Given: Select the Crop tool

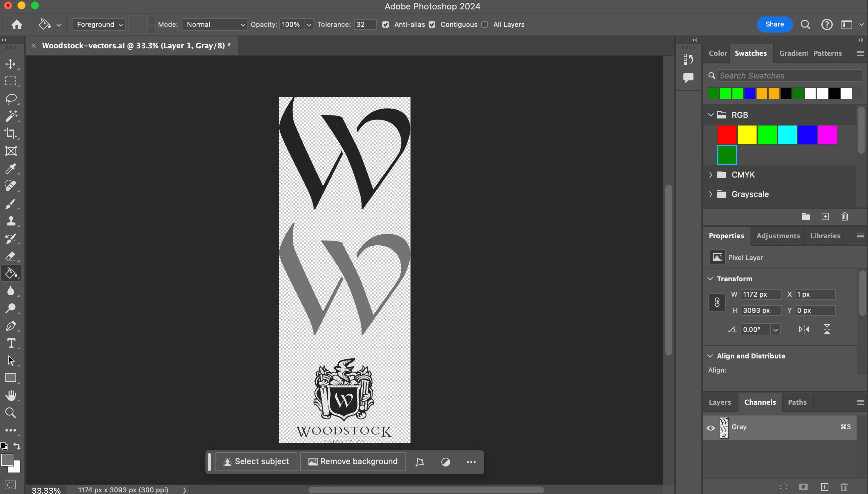Looking at the screenshot, I should [x=10, y=133].
